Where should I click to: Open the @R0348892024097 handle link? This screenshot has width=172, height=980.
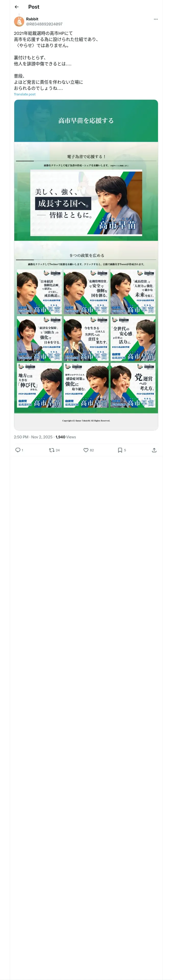pos(44,24)
